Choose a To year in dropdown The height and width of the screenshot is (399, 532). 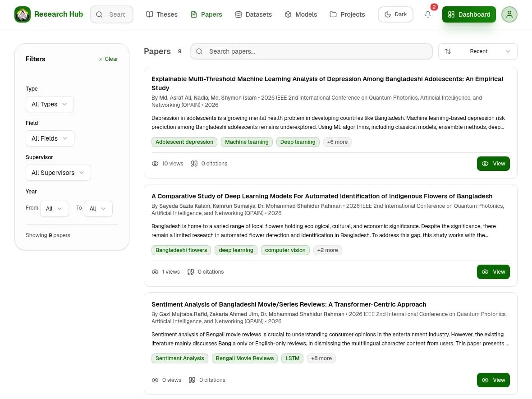click(98, 209)
